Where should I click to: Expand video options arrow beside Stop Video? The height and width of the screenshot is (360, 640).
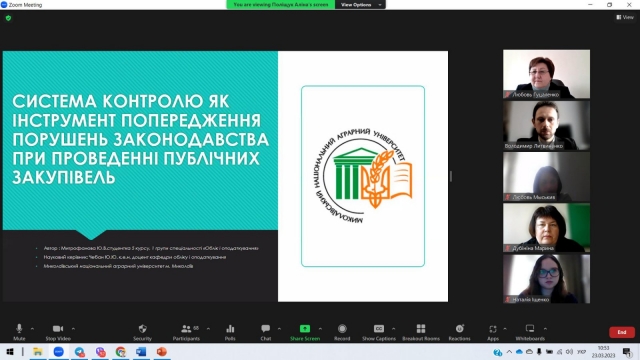click(73, 329)
